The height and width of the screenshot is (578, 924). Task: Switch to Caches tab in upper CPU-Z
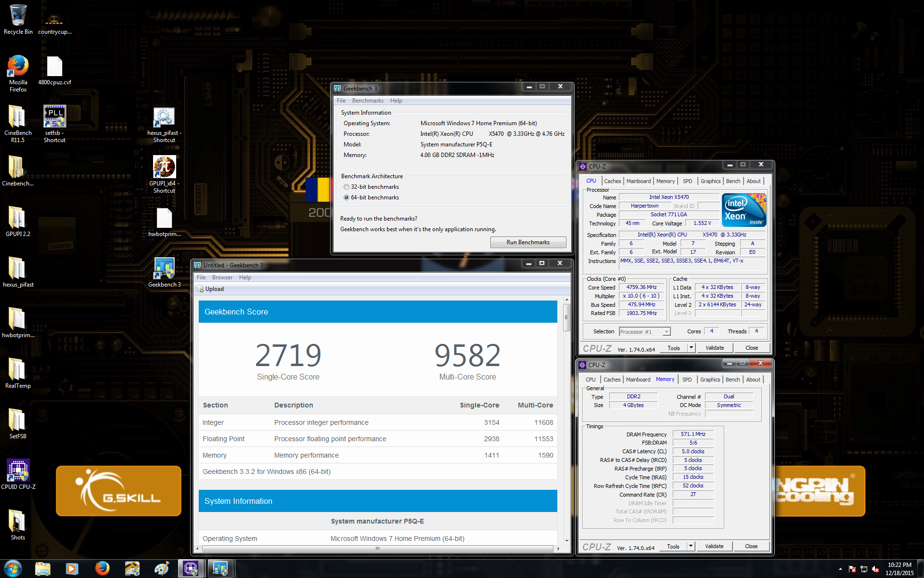click(x=612, y=181)
